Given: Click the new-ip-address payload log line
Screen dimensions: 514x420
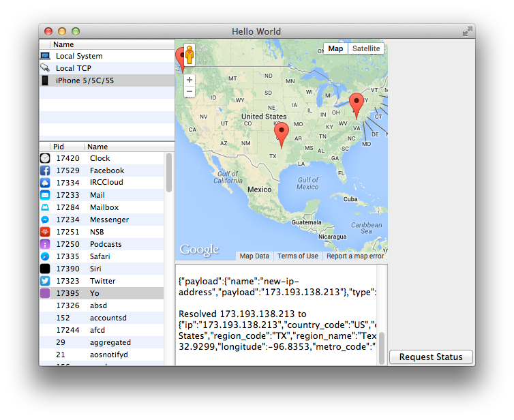Looking at the screenshot, I should pos(277,287).
